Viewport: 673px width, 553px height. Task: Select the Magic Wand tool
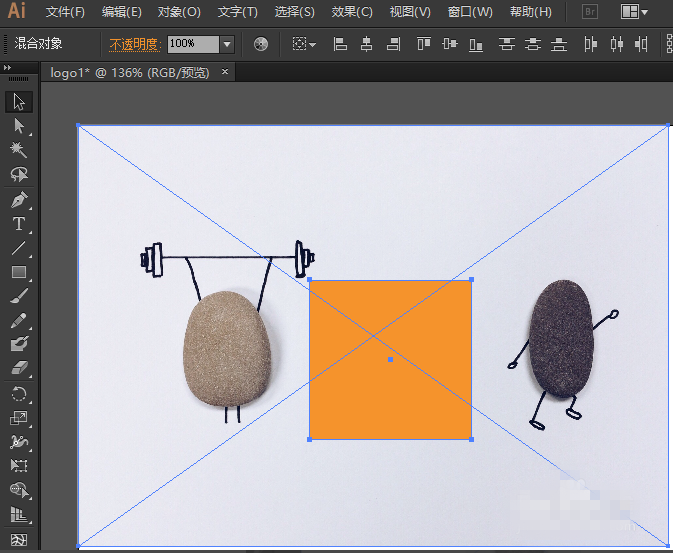(18, 149)
